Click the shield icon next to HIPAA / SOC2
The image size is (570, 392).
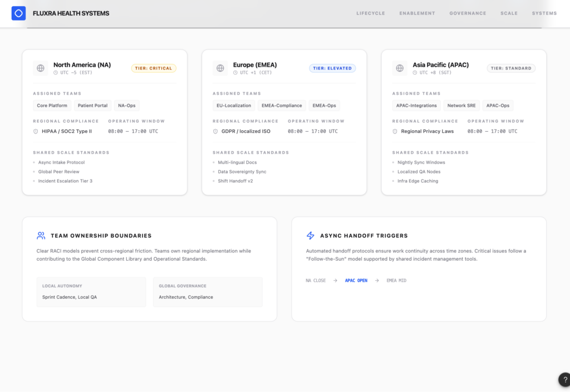point(36,131)
